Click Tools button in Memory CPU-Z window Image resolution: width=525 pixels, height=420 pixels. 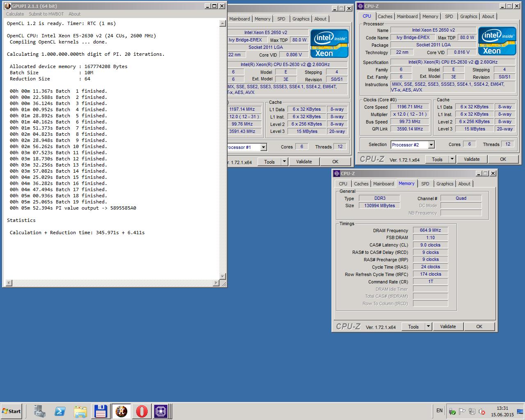coord(413,326)
